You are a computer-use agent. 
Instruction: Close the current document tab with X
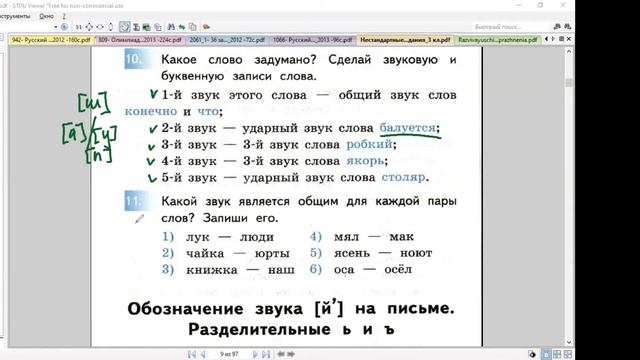[569, 39]
